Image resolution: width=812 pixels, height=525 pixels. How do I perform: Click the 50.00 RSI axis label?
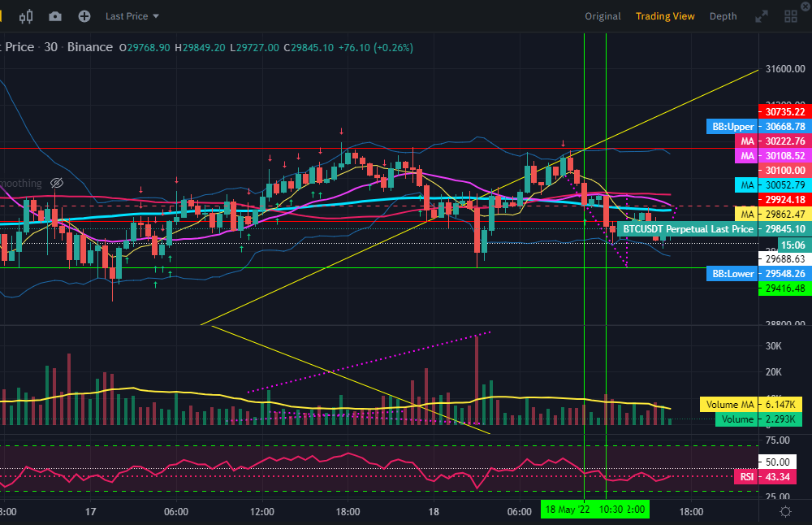coord(777,462)
